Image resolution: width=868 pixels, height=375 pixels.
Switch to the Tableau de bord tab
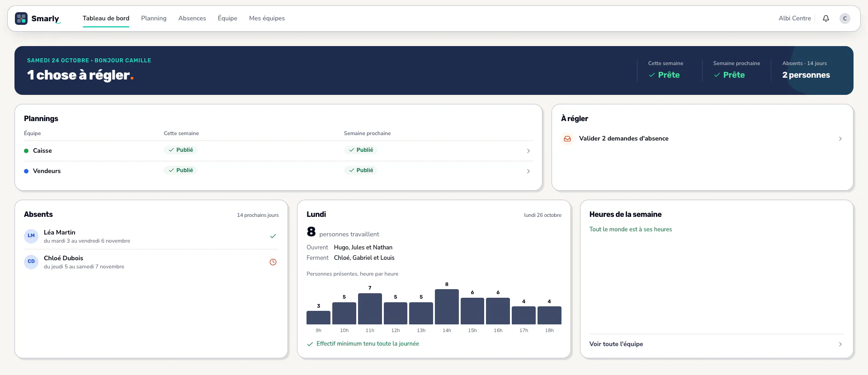pyautogui.click(x=106, y=19)
